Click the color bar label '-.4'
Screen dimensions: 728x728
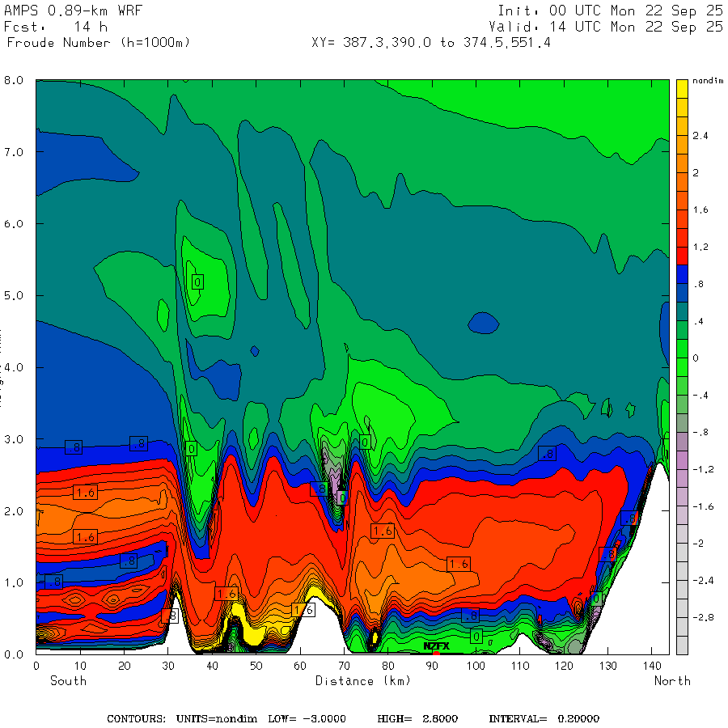700,396
